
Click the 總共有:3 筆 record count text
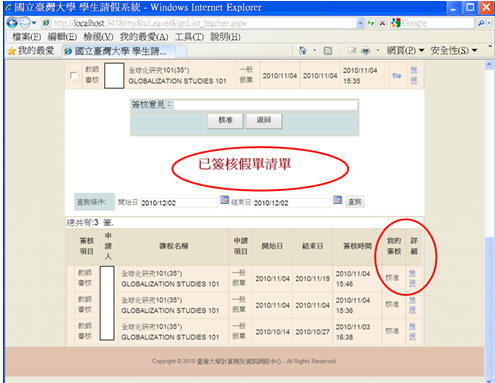coord(90,223)
